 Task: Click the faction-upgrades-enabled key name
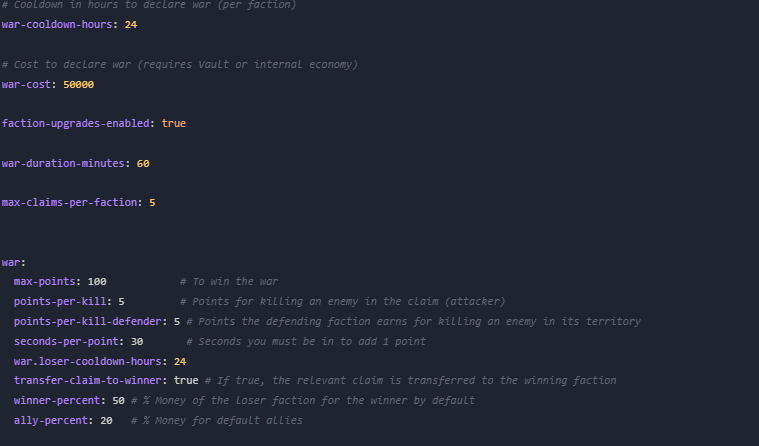coord(76,123)
